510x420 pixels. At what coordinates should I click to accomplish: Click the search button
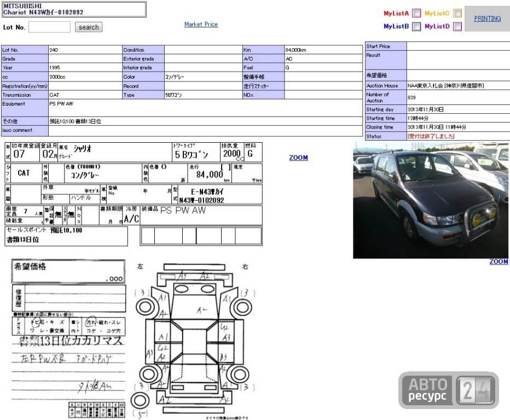point(89,27)
